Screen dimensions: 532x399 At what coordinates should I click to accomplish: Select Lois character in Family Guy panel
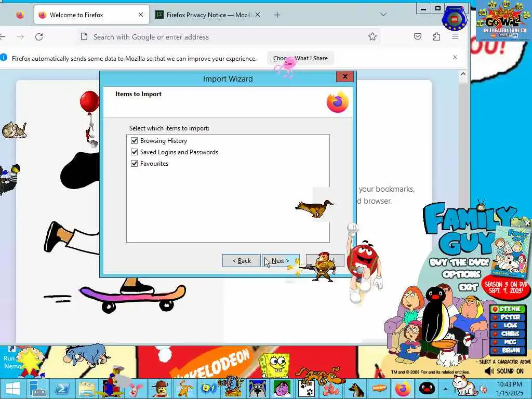[508, 325]
